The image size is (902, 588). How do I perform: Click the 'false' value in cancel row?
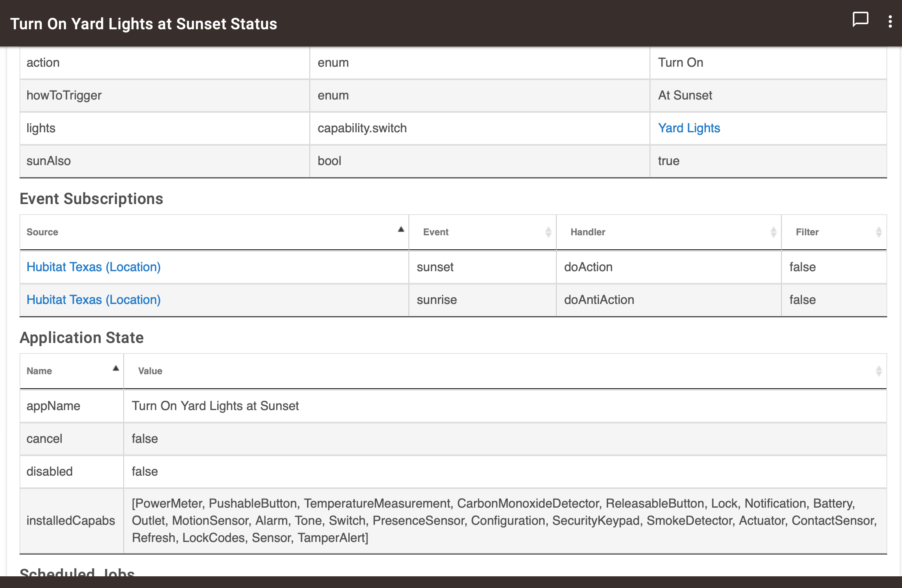[x=505, y=439]
